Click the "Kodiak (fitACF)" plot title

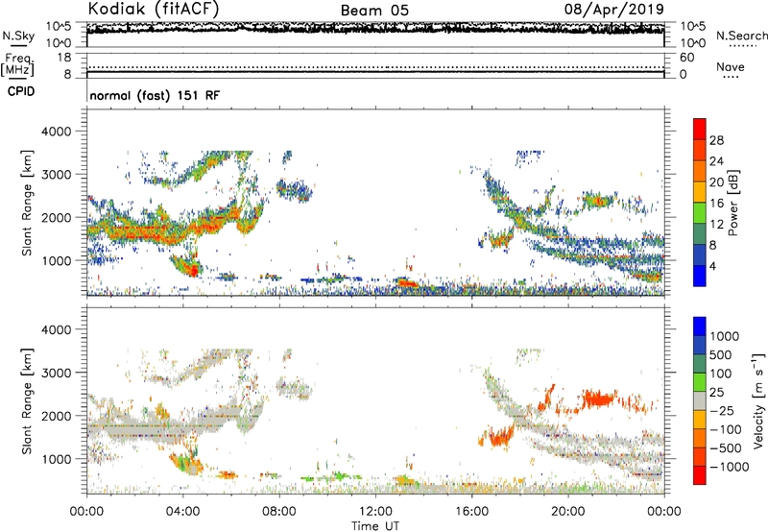(154, 10)
